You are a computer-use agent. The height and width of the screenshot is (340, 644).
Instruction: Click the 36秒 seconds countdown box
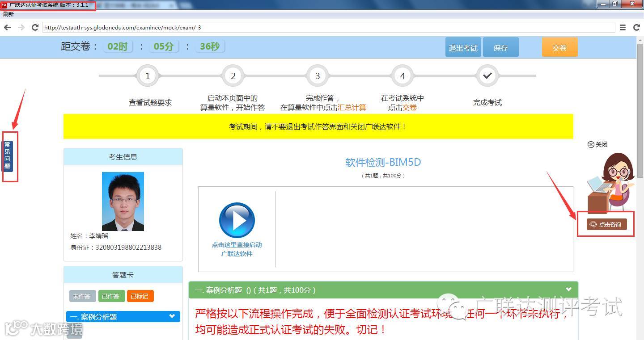tap(210, 46)
